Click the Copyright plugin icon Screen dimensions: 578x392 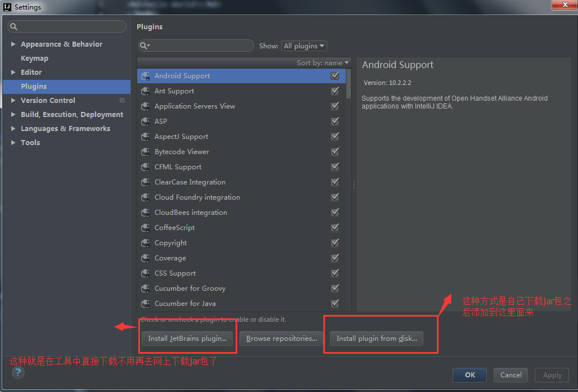pos(145,243)
